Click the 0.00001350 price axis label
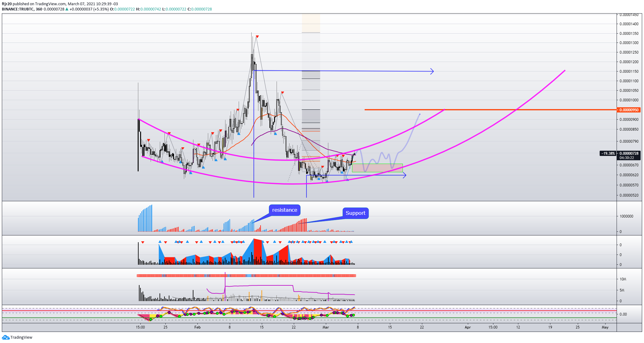Screen dimensions: 644x343 click(629, 33)
